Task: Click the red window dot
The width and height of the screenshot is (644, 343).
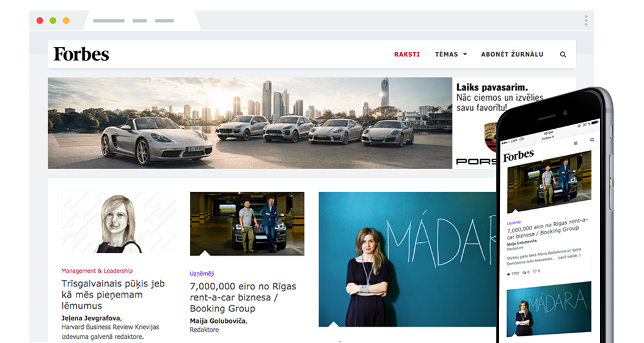Action: pyautogui.click(x=40, y=21)
